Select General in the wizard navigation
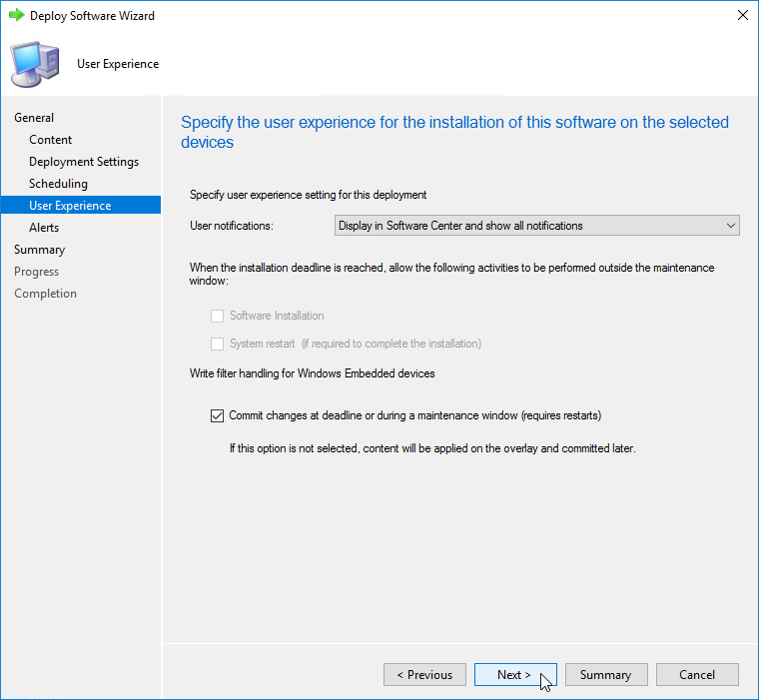759x700 pixels. 34,118
